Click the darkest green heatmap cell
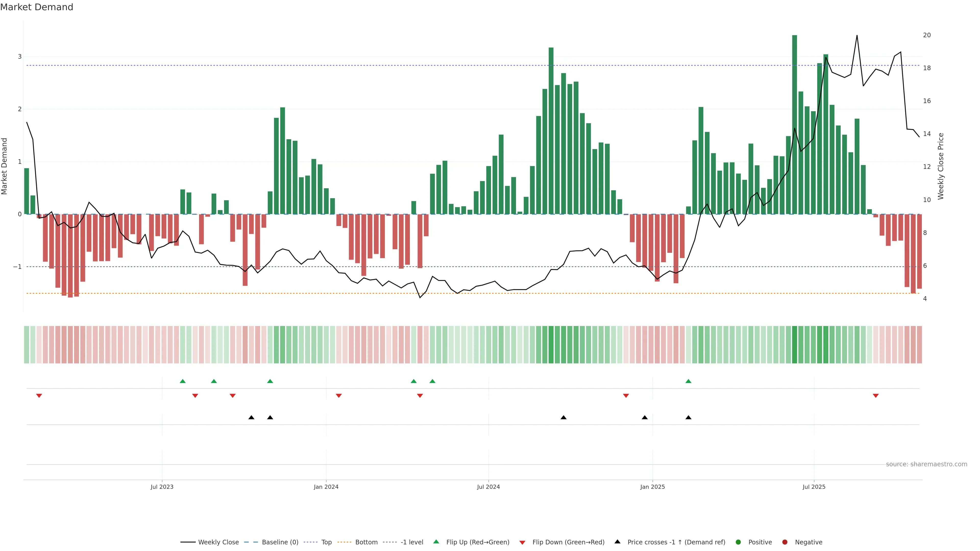The width and height of the screenshot is (980, 551). click(794, 345)
